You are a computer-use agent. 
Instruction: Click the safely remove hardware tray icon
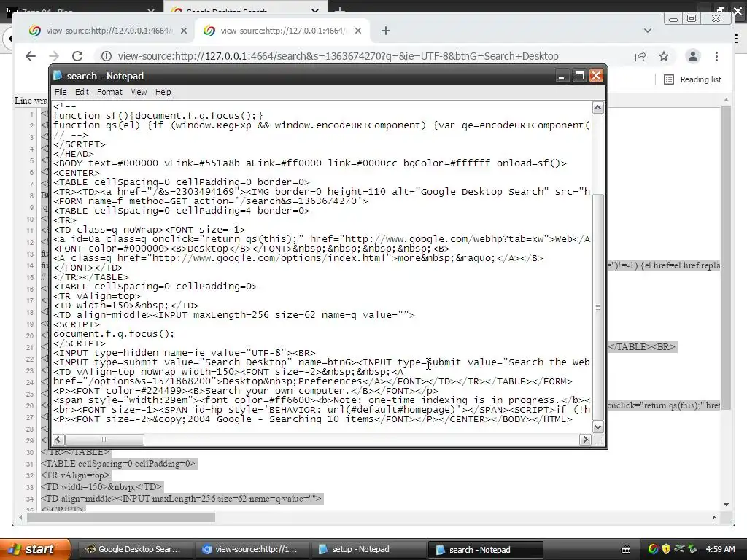tap(692, 549)
